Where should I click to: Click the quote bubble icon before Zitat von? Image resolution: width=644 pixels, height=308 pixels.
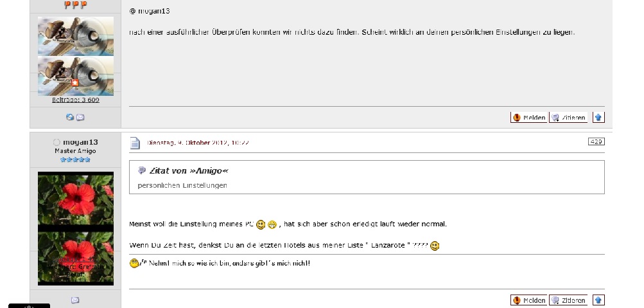[x=142, y=170]
